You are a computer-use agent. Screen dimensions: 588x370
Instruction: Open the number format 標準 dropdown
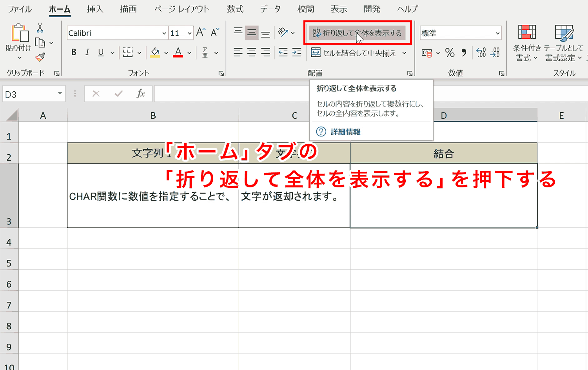[497, 33]
